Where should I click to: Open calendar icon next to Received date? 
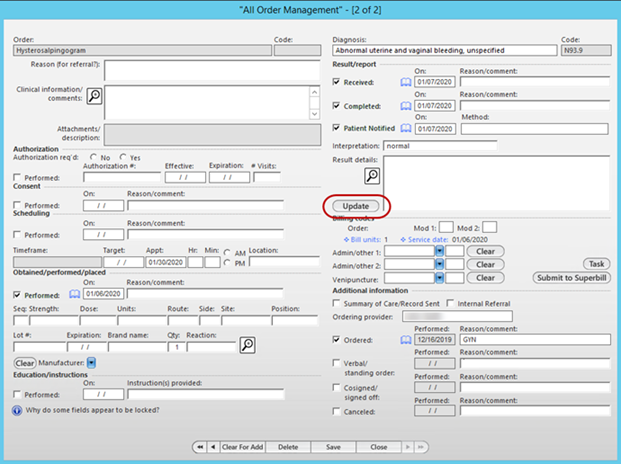pyautogui.click(x=406, y=82)
